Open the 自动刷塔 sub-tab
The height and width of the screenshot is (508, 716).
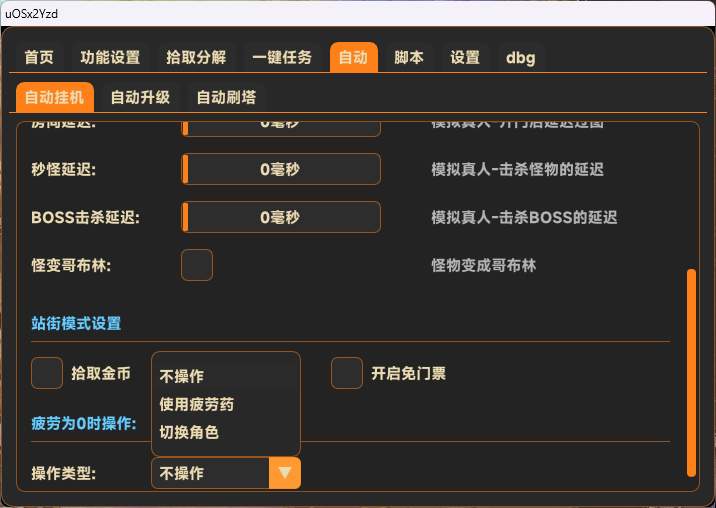(x=226, y=98)
